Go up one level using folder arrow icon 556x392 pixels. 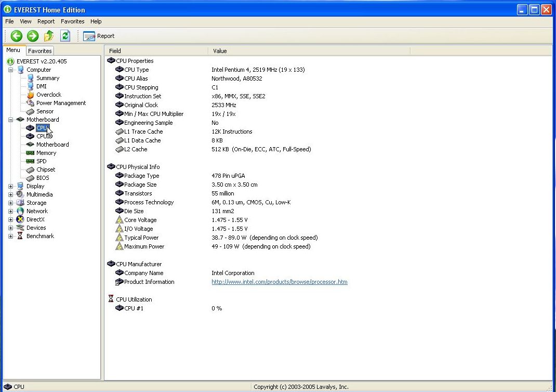49,36
